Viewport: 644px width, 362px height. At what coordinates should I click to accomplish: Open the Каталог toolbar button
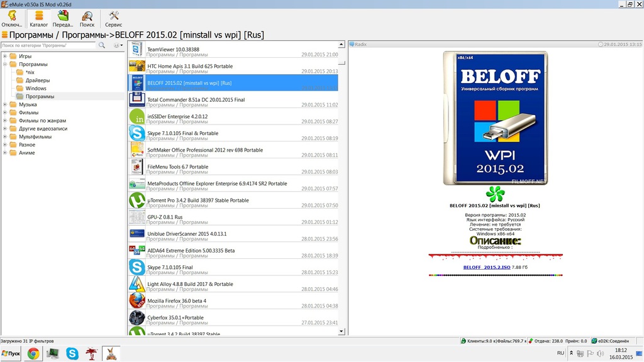38,18
